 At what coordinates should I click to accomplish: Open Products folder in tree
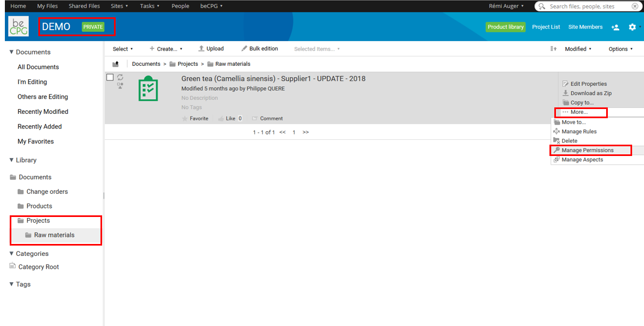(39, 206)
